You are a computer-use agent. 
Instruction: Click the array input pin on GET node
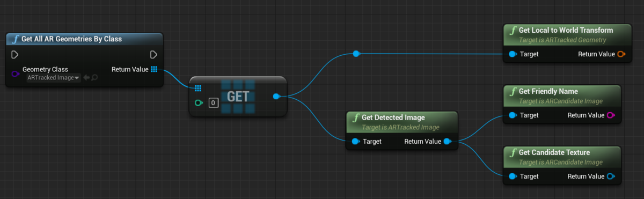pos(197,89)
